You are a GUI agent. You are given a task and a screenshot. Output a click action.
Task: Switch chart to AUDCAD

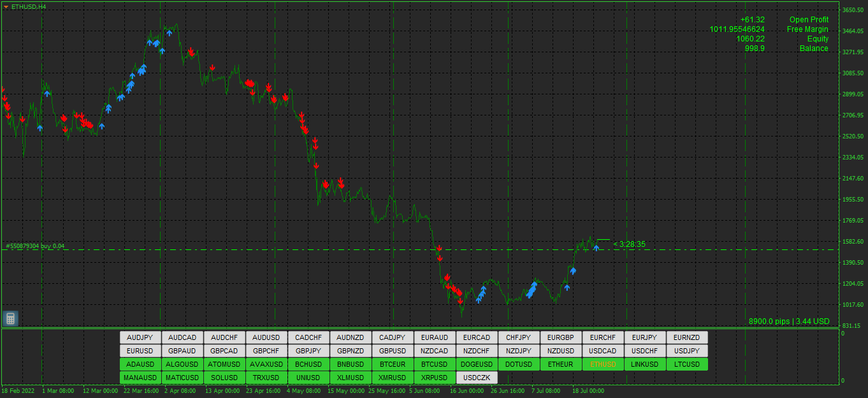(x=182, y=337)
